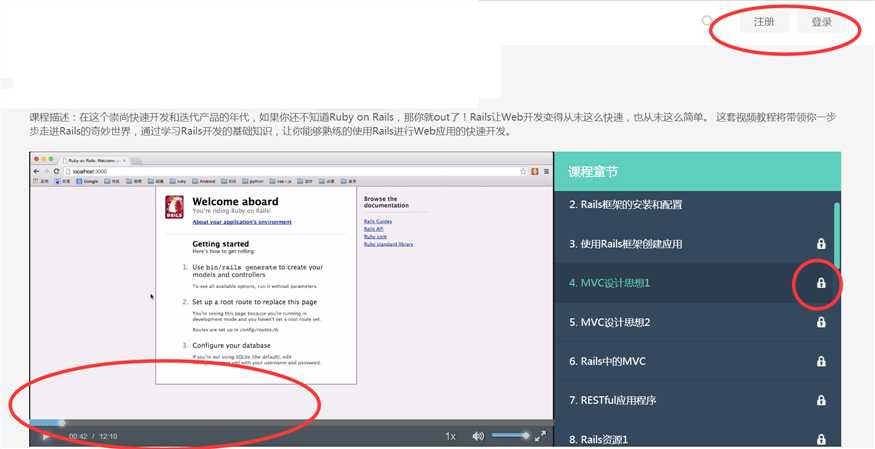875x449 pixels.
Task: Click the Browse the documentation heading
Action: (386, 202)
